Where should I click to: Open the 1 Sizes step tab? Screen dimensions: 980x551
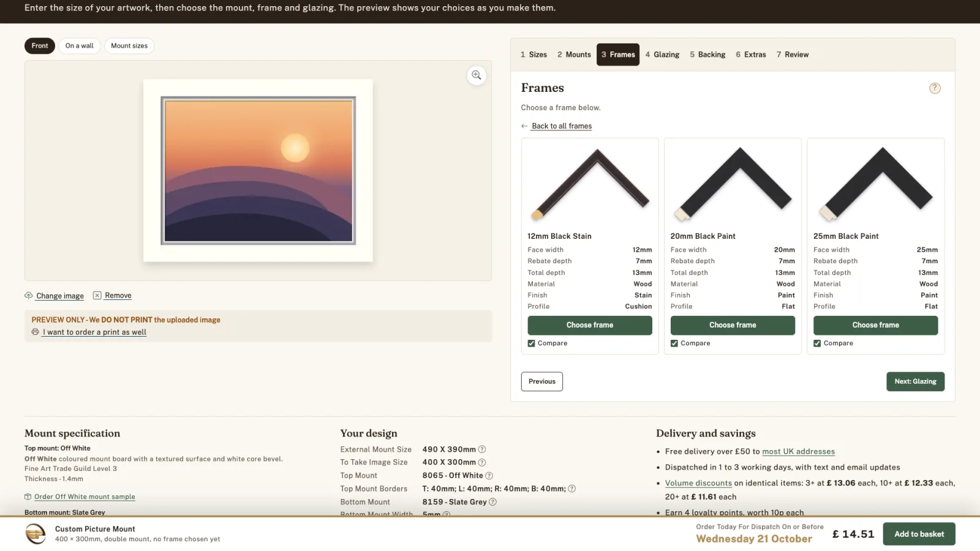point(533,54)
